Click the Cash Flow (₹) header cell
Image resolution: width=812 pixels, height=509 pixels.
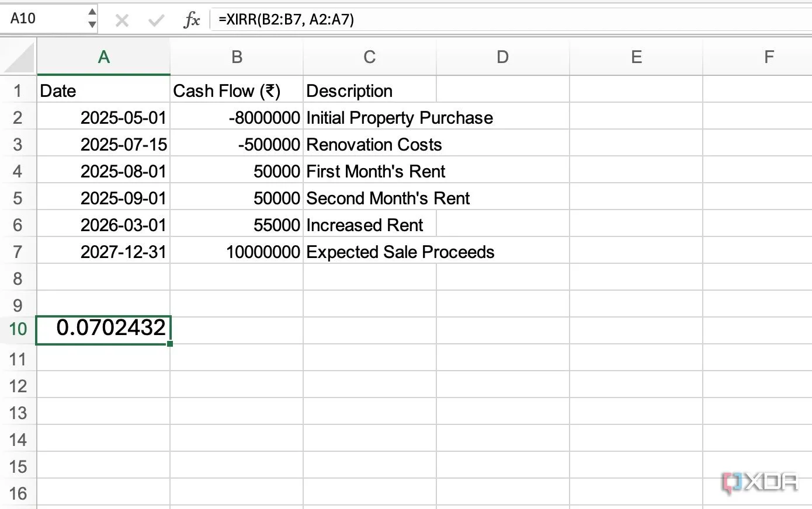click(x=237, y=91)
